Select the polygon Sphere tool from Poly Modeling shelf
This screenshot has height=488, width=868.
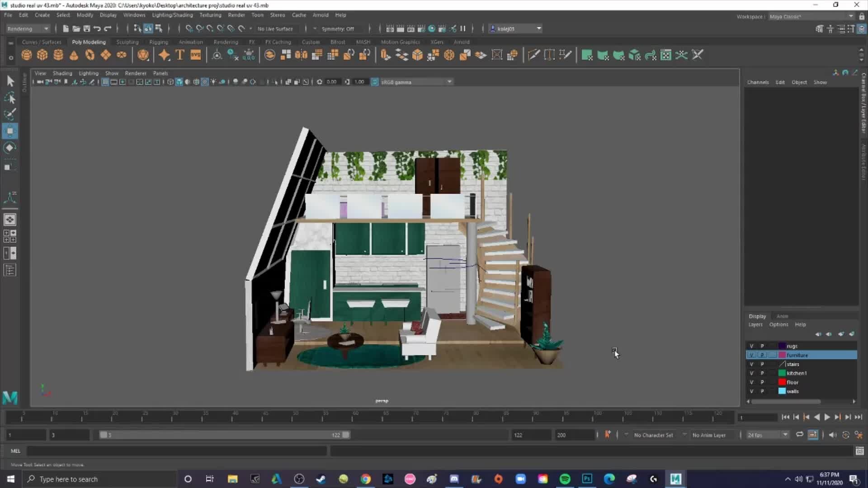(26, 54)
